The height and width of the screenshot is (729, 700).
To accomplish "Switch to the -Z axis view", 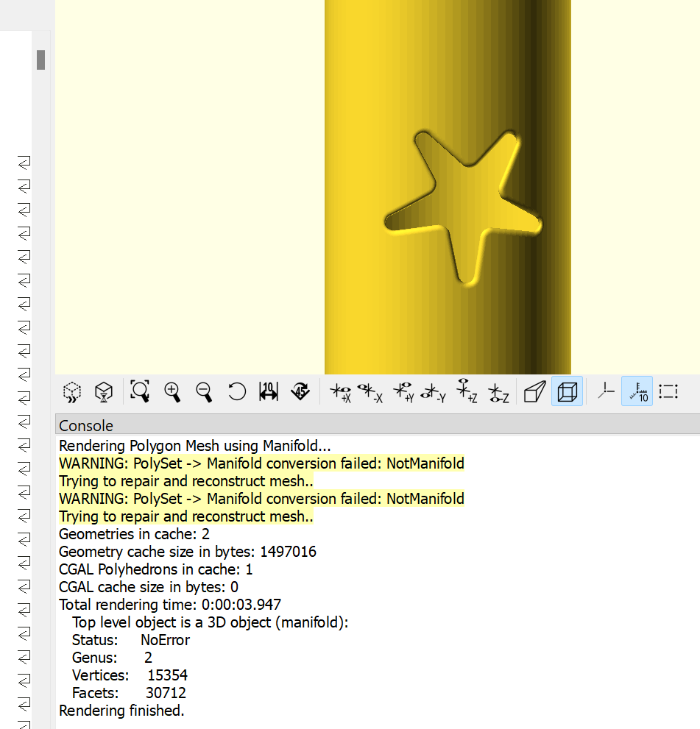I will coord(498,391).
